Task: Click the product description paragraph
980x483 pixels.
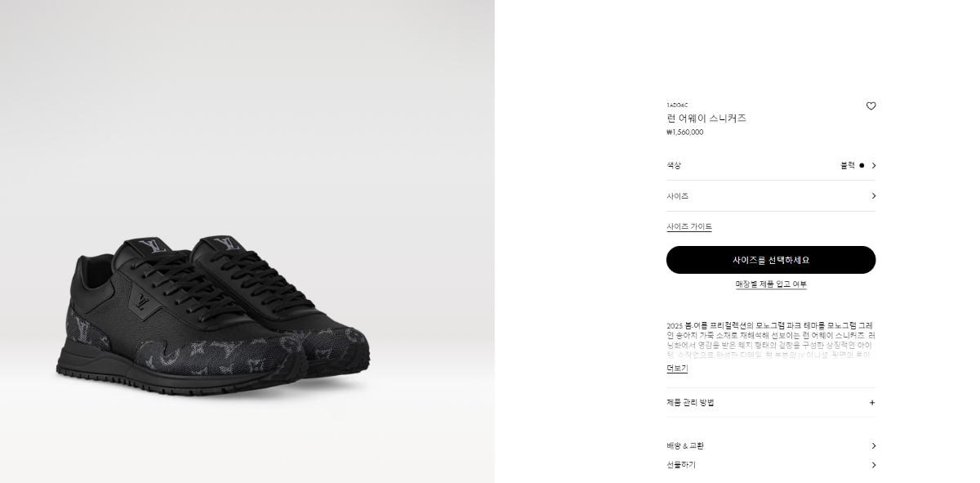Action: (x=770, y=340)
